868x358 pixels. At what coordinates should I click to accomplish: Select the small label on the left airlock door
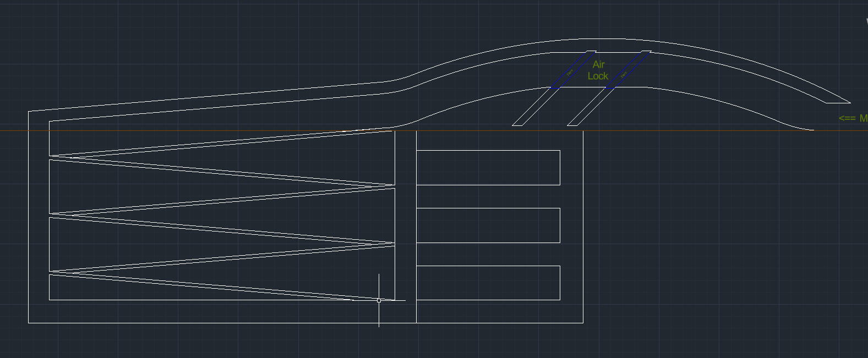tap(570, 72)
